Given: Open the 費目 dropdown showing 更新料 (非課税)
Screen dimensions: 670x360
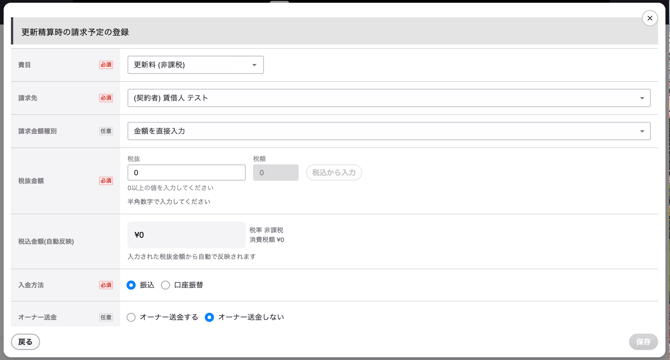Looking at the screenshot, I should click(x=195, y=65).
